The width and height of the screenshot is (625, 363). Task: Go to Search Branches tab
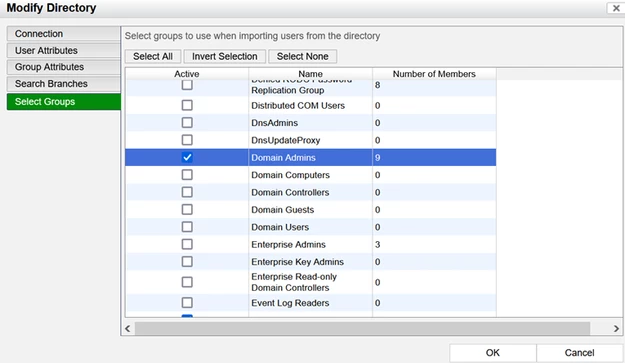[x=63, y=84]
